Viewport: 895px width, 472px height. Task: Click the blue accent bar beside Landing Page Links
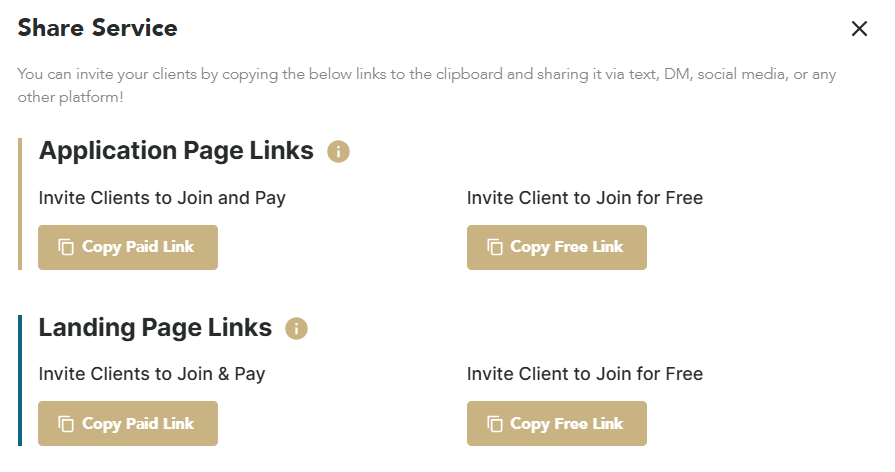[x=20, y=380]
